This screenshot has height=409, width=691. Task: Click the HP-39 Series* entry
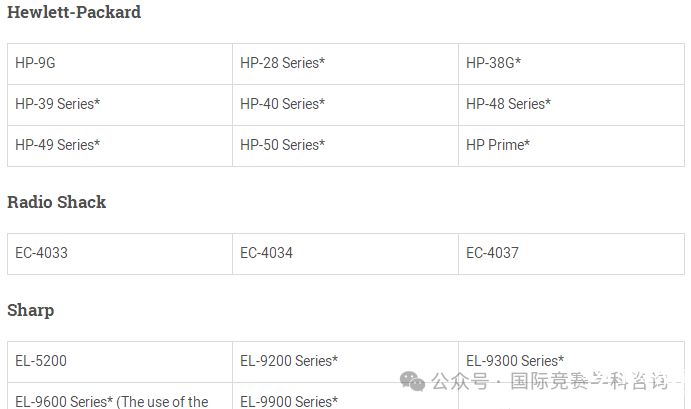click(120, 105)
